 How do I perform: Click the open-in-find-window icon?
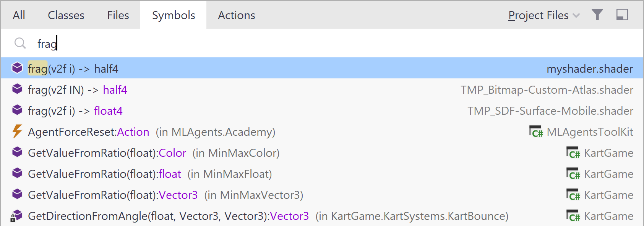623,15
